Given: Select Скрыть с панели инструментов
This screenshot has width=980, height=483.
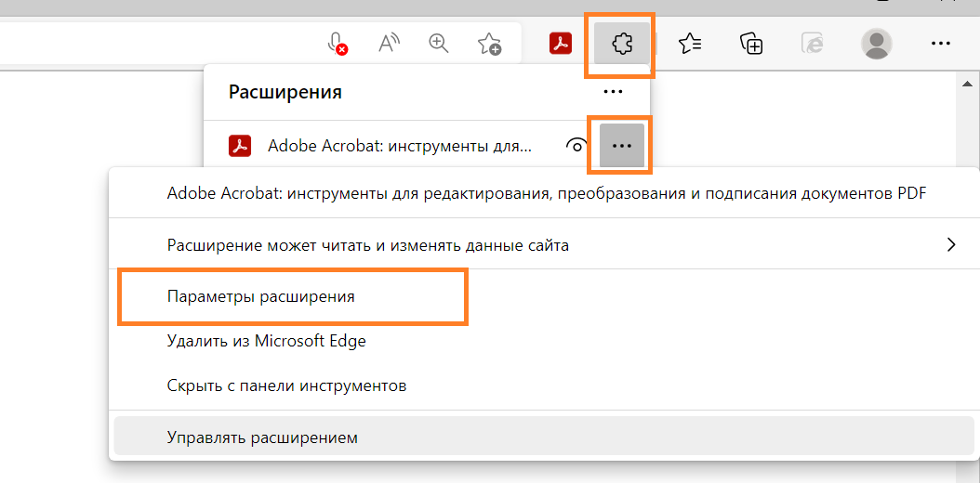Looking at the screenshot, I should pyautogui.click(x=286, y=385).
